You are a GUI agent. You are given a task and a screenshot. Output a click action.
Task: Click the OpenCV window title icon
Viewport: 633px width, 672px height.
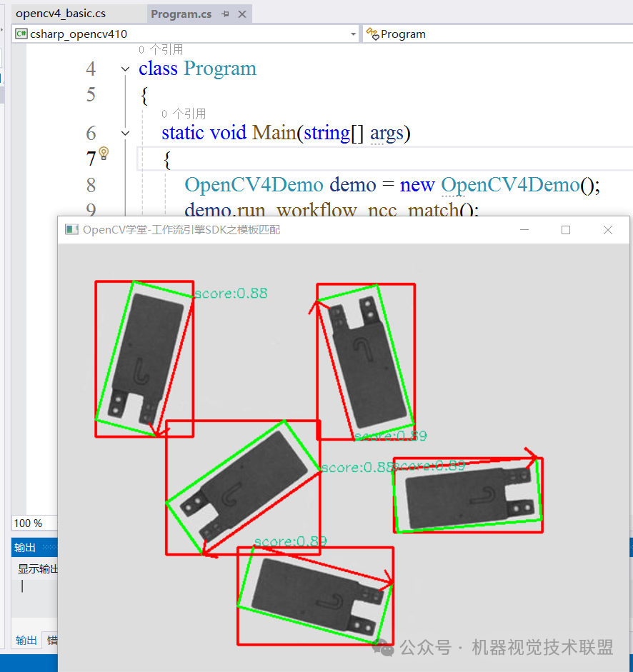tap(71, 230)
